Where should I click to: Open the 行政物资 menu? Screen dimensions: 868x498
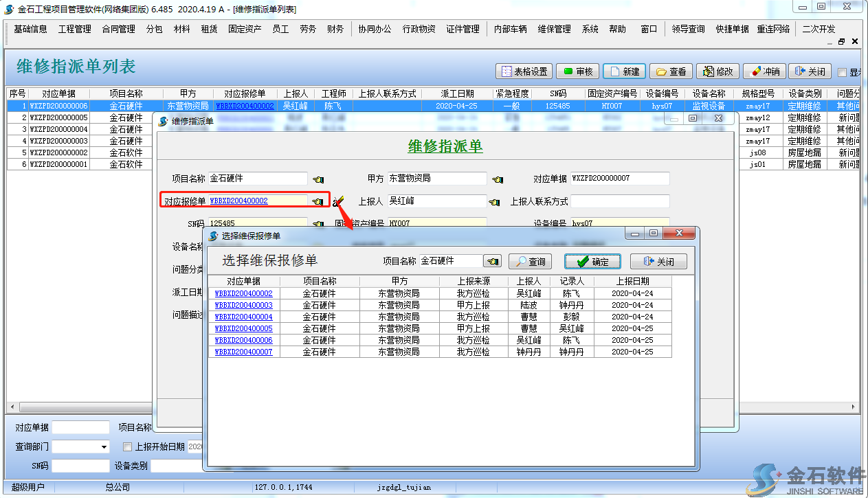[419, 29]
